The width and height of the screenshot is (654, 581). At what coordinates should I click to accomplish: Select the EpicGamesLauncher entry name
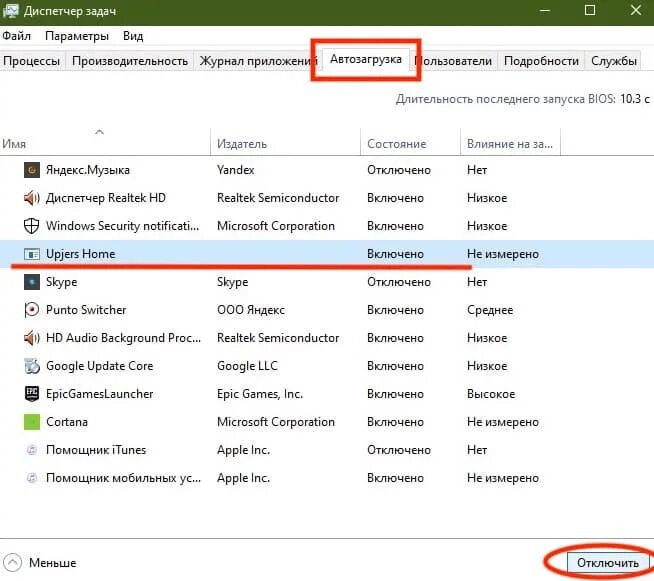pyautogui.click(x=100, y=394)
